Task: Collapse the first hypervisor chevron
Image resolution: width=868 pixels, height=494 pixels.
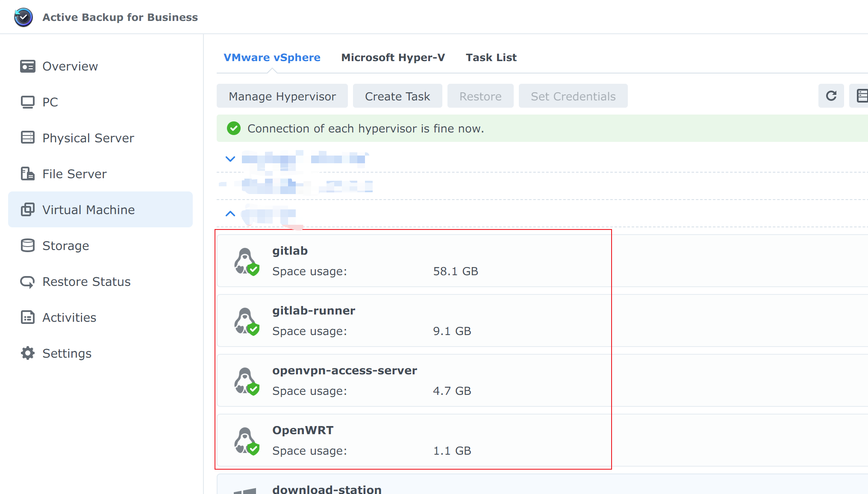Action: (x=230, y=159)
